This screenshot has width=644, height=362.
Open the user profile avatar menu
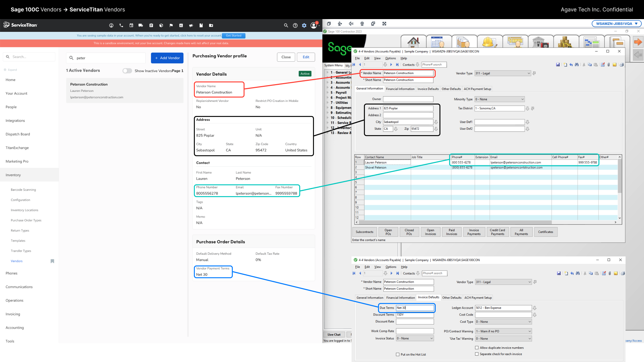314,25
